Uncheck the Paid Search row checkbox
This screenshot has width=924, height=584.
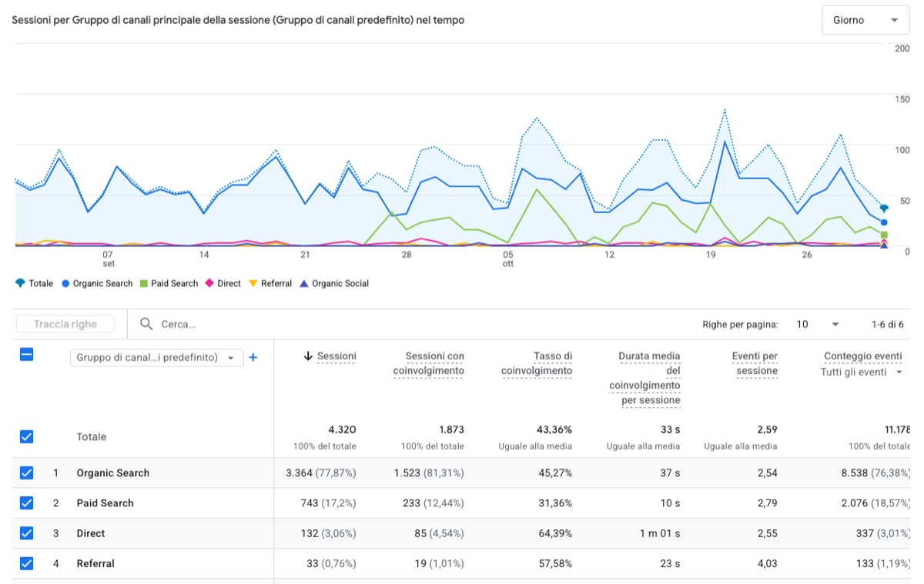(26, 503)
